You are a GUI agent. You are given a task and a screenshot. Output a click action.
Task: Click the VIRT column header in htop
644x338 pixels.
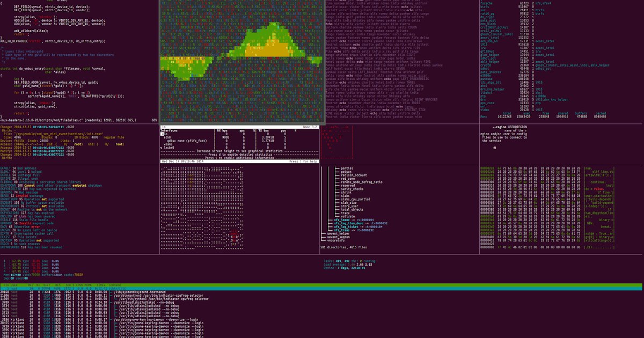(x=47, y=285)
